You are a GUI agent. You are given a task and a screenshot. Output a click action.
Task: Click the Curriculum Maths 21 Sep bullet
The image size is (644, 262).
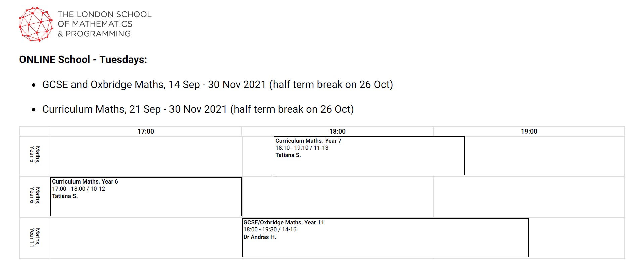tap(198, 109)
